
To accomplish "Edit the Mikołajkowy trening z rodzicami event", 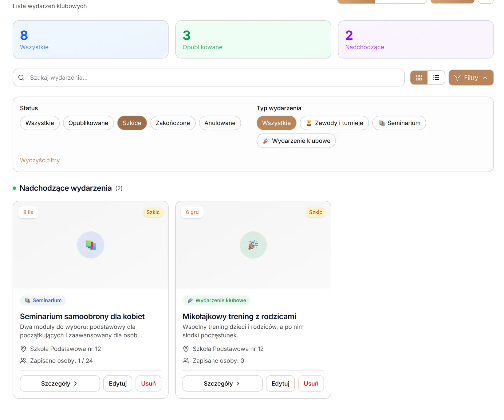I will [280, 383].
